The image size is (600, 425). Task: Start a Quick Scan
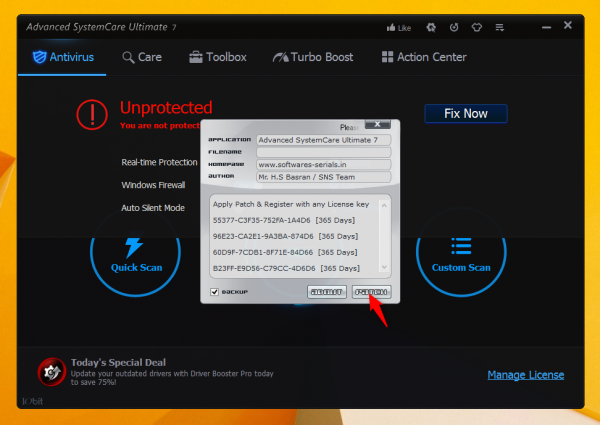click(x=135, y=252)
